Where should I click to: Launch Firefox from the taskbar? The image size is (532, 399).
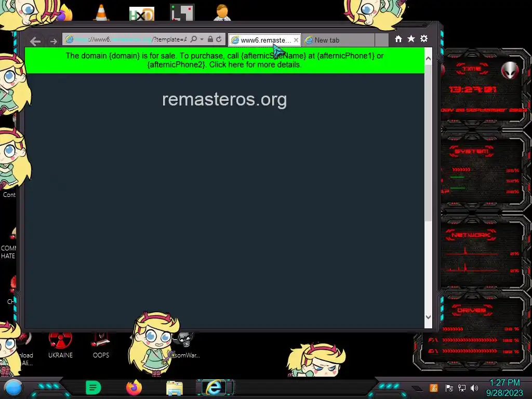[x=134, y=388]
